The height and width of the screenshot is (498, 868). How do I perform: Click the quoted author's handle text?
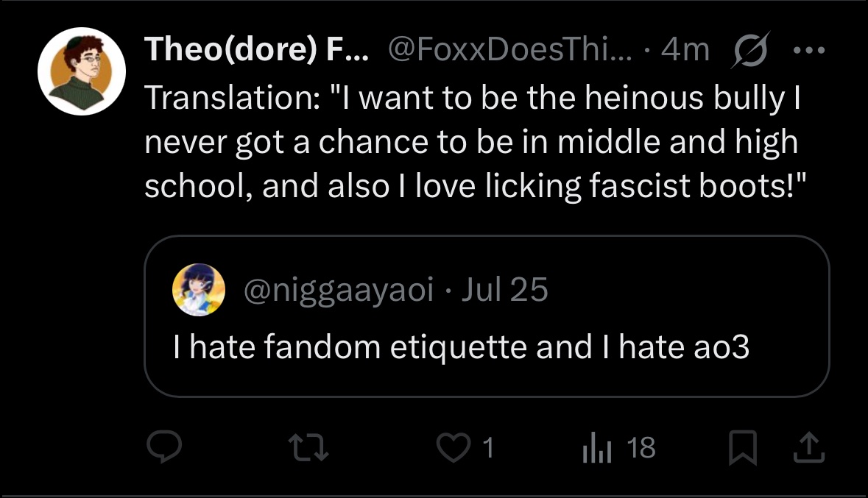click(x=338, y=290)
